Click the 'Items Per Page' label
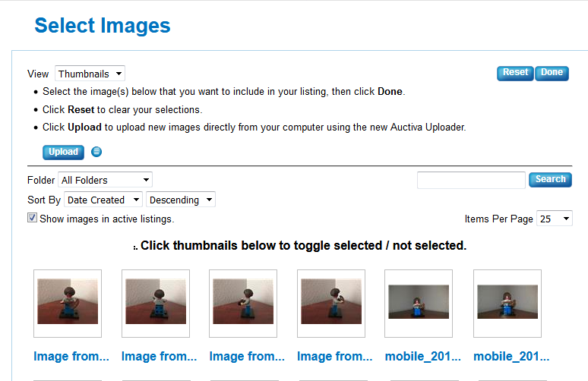588x381 pixels. [499, 219]
